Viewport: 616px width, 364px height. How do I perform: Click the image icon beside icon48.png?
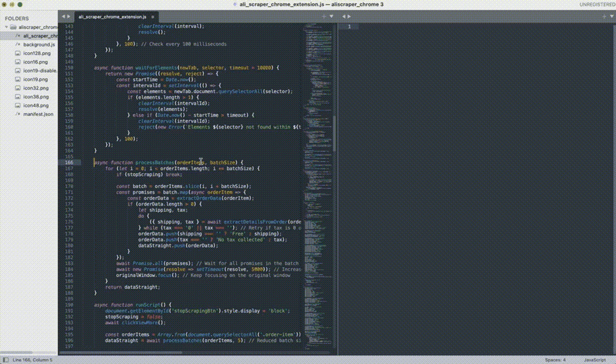(17, 105)
